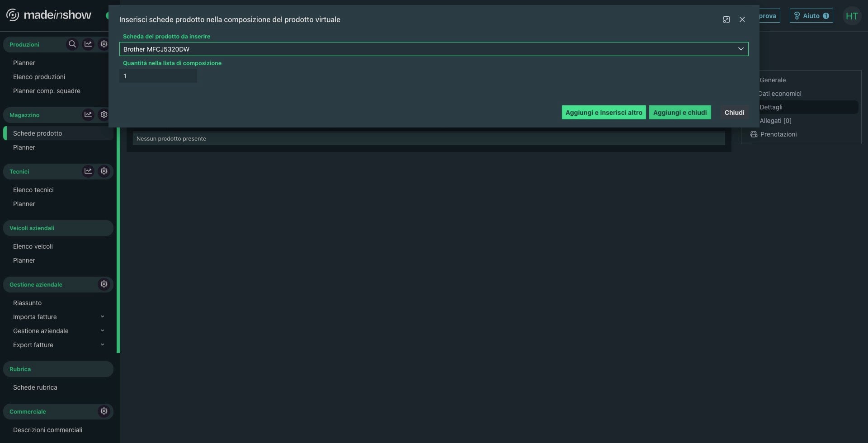Click Aggiungi e chiudi
Screen dimensions: 868x443
pyautogui.click(x=680, y=113)
